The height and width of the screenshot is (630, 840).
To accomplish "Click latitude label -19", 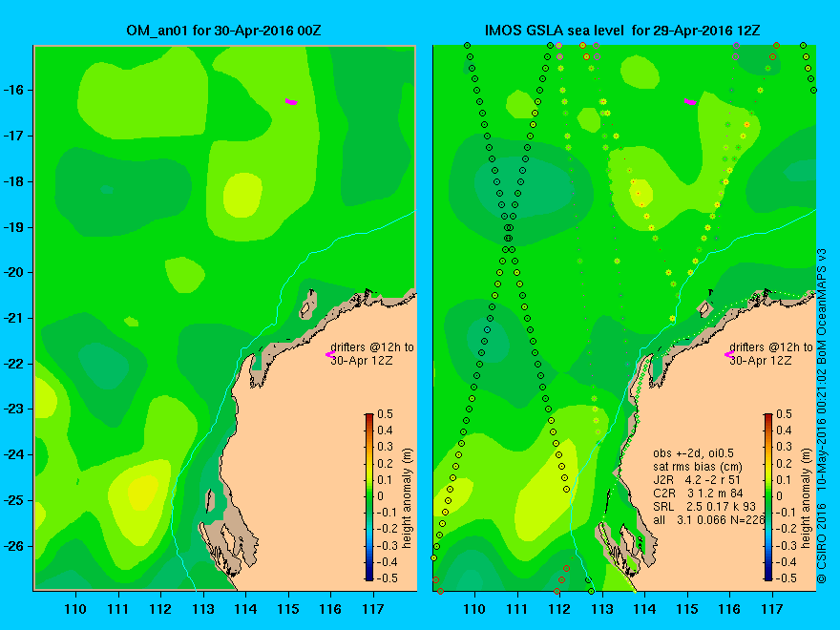I will tap(14, 227).
